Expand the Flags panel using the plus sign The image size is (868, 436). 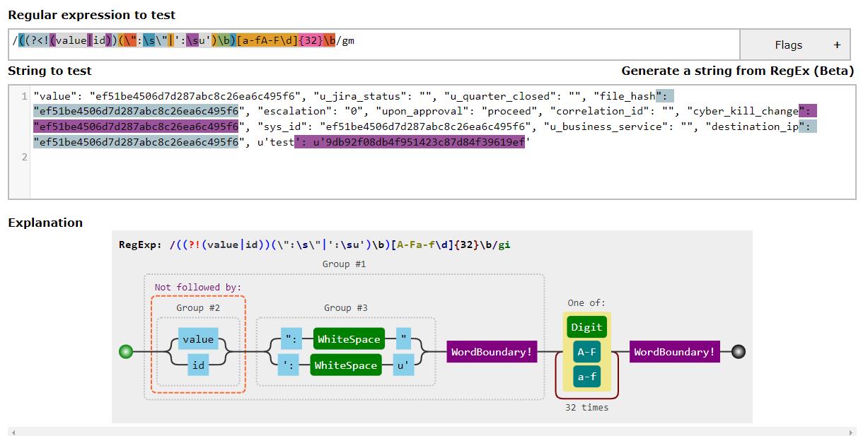click(x=836, y=44)
